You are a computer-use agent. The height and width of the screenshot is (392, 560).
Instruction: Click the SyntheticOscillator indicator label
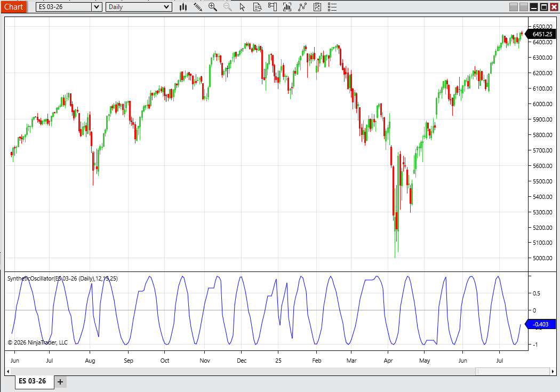click(62, 278)
